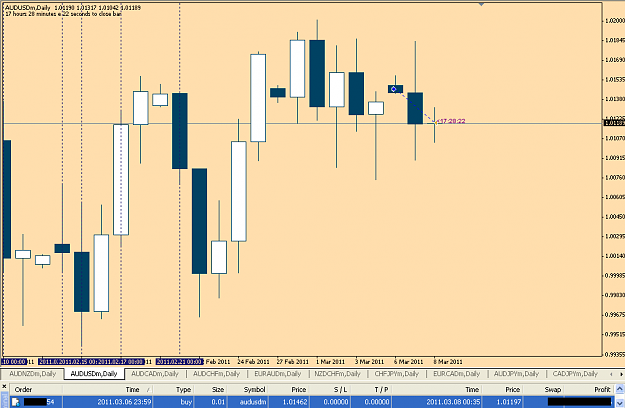Open the NZDCHFm,Daily chart tab

(337, 374)
